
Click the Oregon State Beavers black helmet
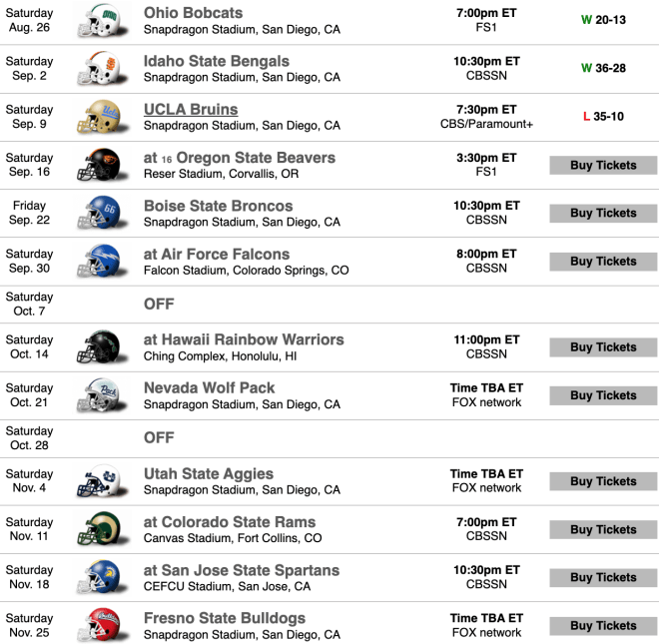coord(102,165)
